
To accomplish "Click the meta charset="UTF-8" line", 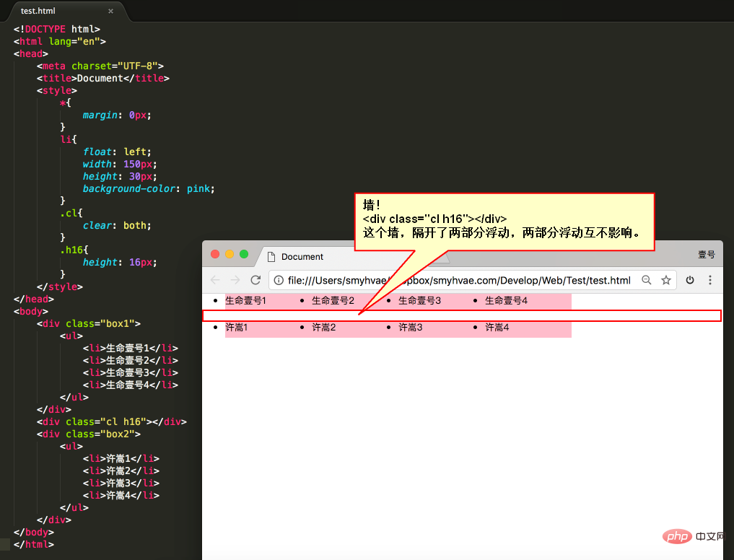I will coord(100,66).
